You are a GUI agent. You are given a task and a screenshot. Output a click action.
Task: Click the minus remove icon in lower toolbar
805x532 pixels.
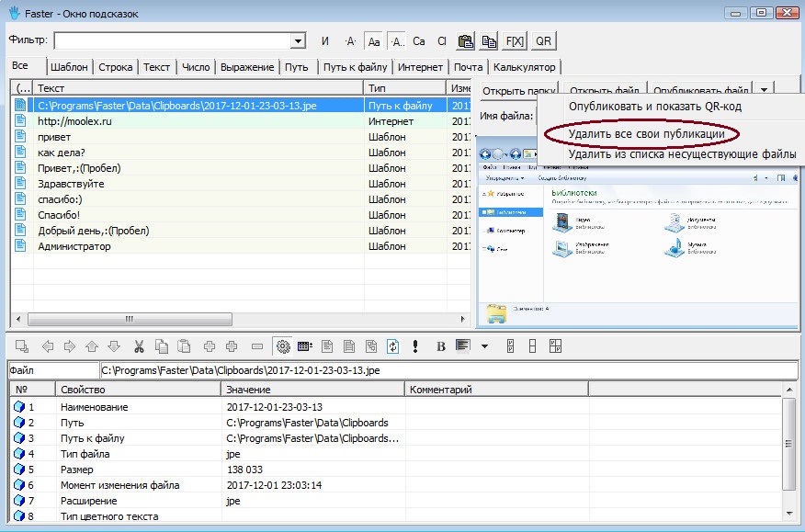[x=257, y=346]
